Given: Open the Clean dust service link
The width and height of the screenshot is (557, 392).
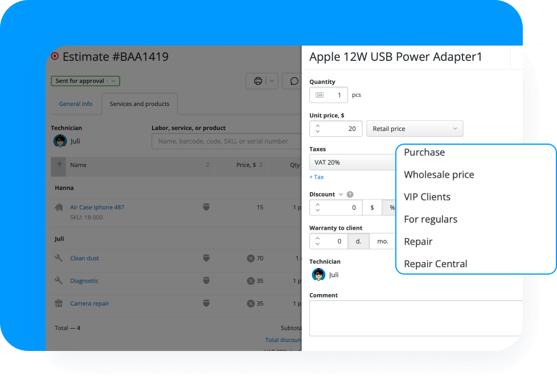Looking at the screenshot, I should (x=84, y=258).
